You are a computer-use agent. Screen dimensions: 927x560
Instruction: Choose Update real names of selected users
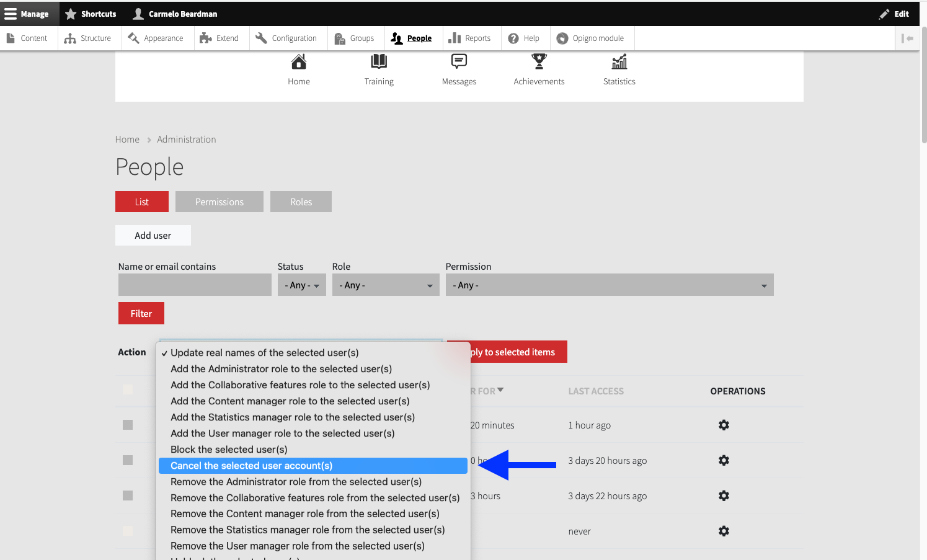coord(313,353)
